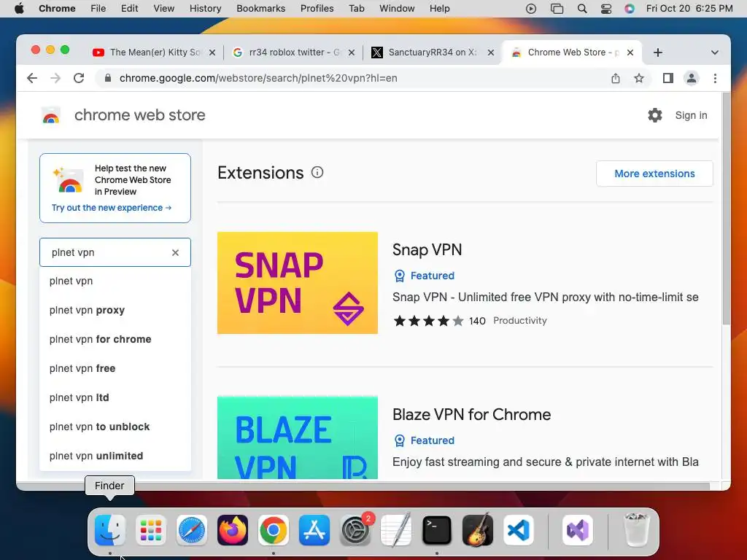Viewport: 747px width, 560px height.
Task: Click the Stage Manager icon in the menu bar
Action: (557, 9)
